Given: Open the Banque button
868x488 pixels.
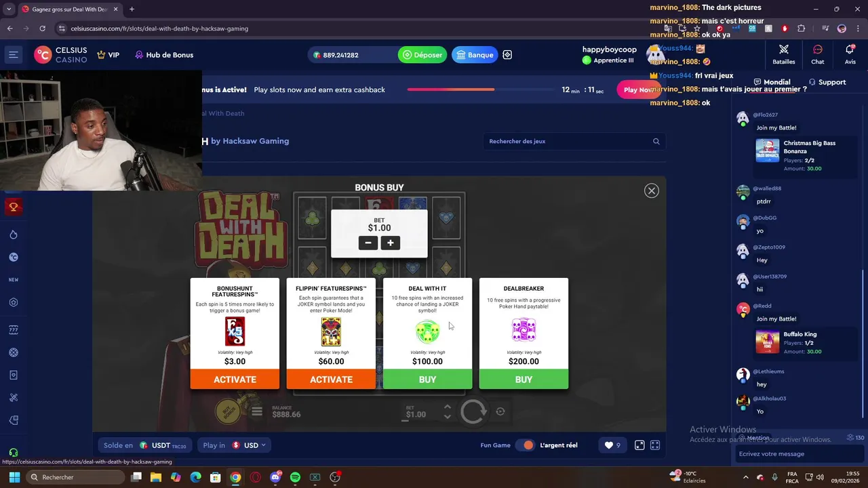Looking at the screenshot, I should (475, 55).
